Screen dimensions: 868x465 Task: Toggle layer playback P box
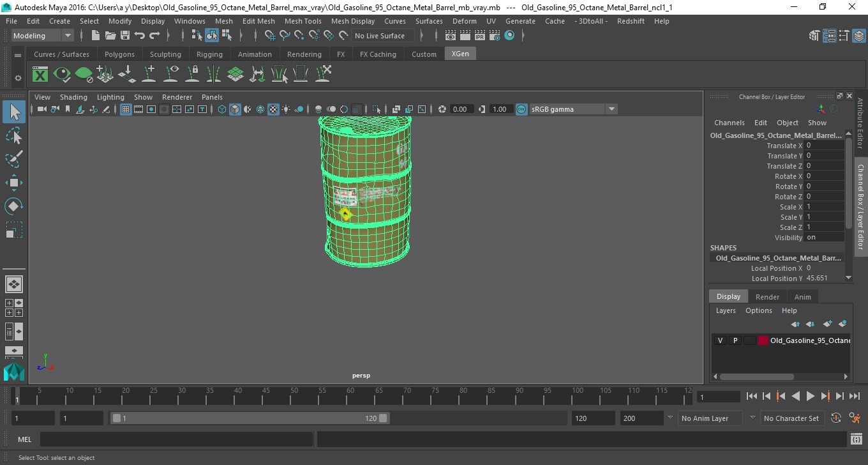pos(735,340)
